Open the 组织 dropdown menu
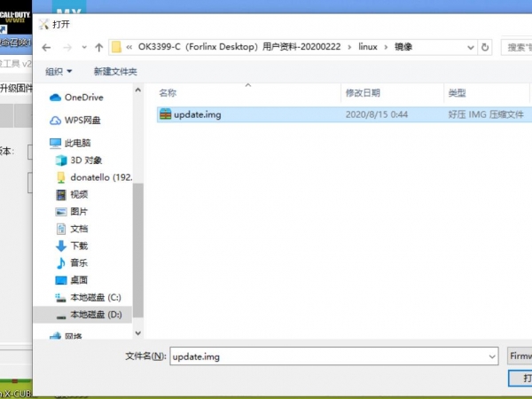 (71, 71)
